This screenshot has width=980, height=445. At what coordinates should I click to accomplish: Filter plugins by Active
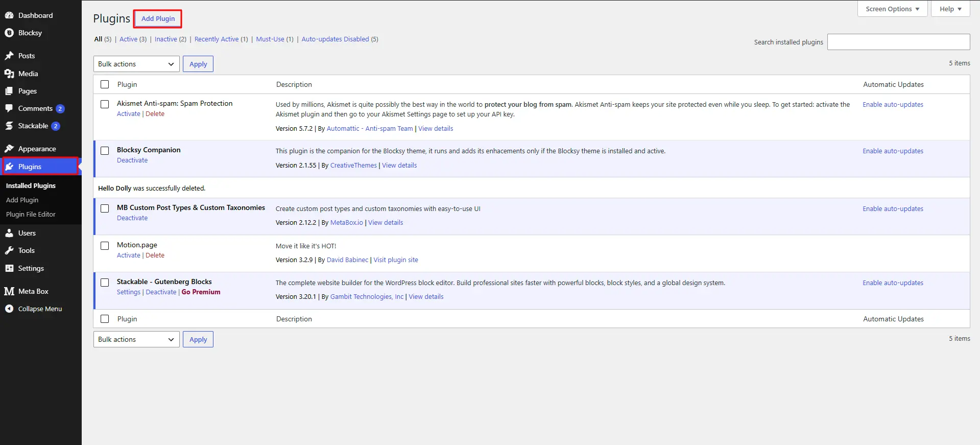coord(128,39)
